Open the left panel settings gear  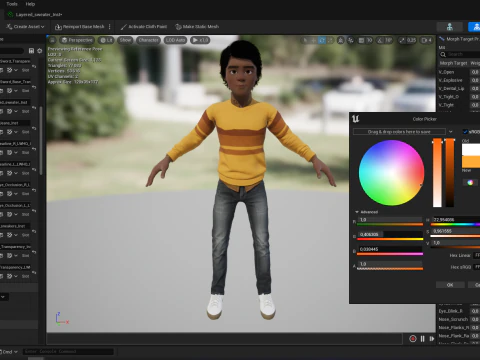coord(40,51)
